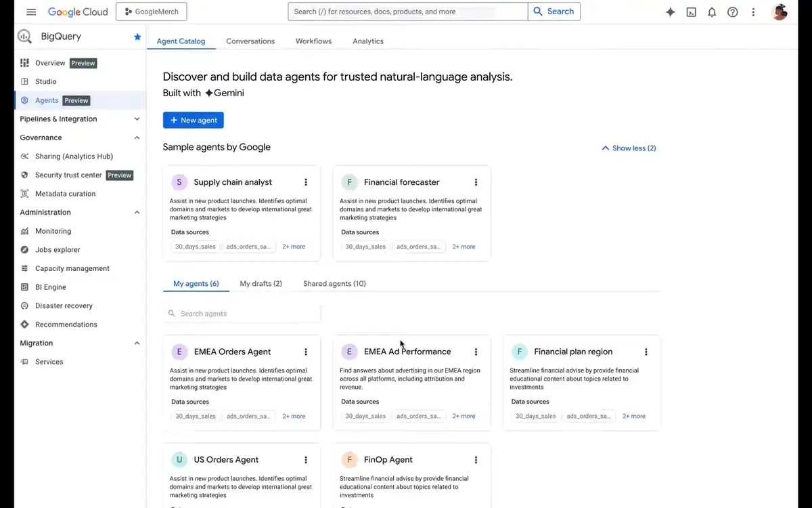Switch to the Agent Catalog tab
The image size is (812, 508).
click(181, 41)
